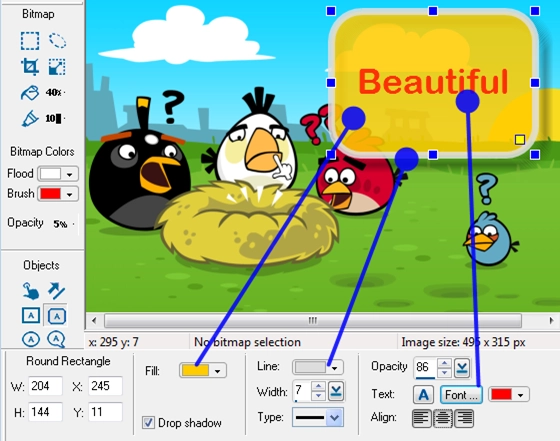560x441 pixels.
Task: Click the bottom-right selection handle
Action: tap(535, 155)
